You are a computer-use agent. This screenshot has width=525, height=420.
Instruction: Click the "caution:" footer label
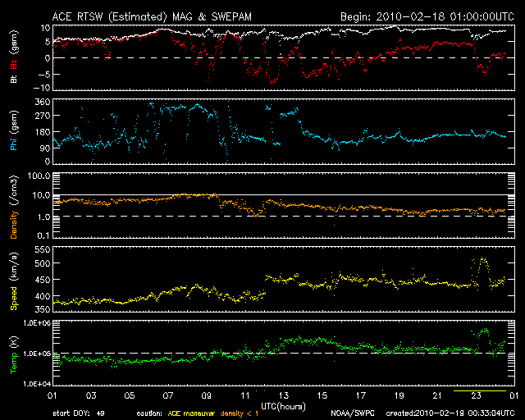(x=149, y=413)
